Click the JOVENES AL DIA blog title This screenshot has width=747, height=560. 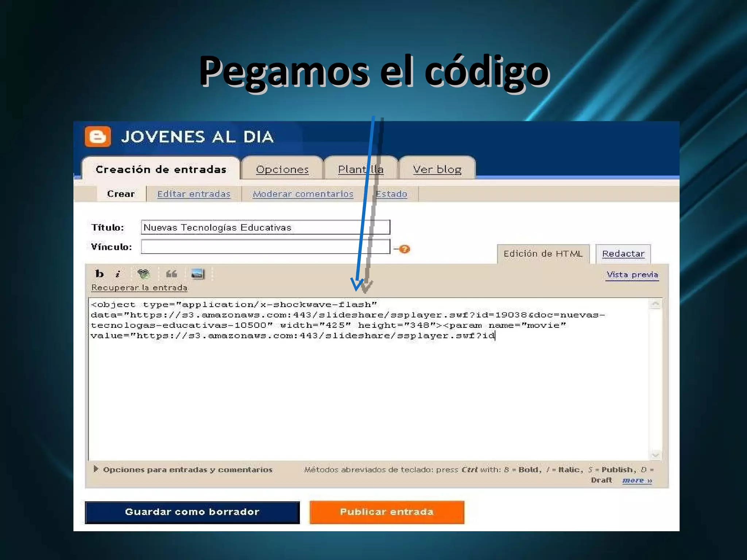197,137
